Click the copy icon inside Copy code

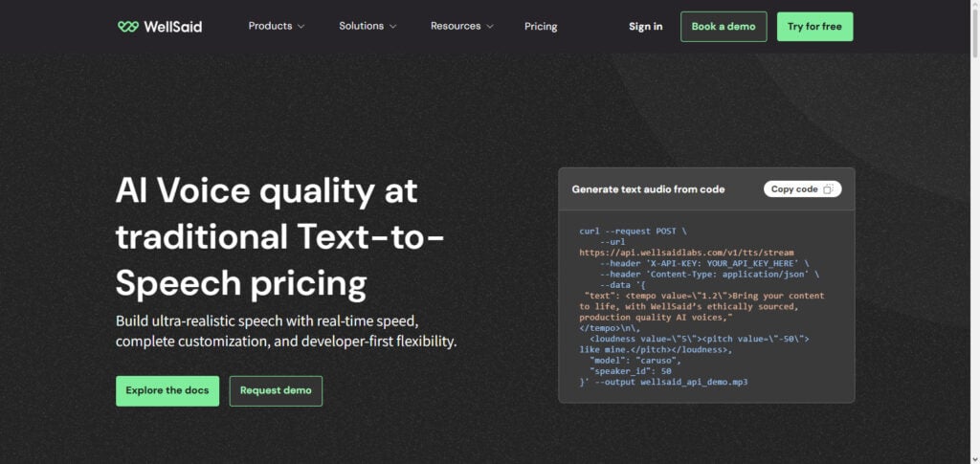click(x=828, y=189)
